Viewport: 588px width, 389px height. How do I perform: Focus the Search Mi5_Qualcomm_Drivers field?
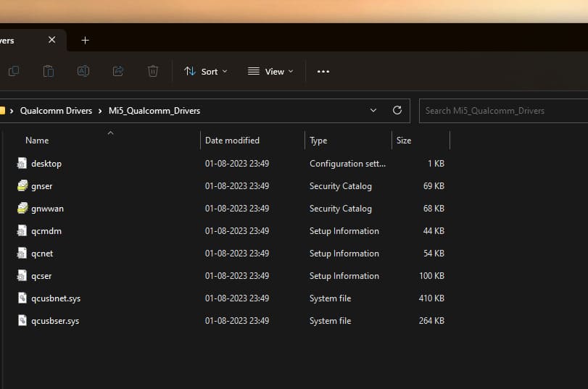(x=503, y=111)
